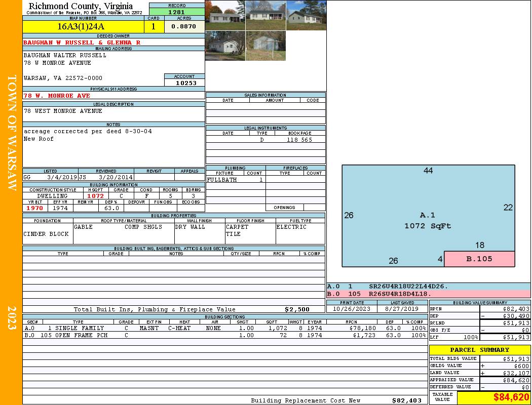Select the wall finish DRY WALL
The image size is (532, 405).
190,227
